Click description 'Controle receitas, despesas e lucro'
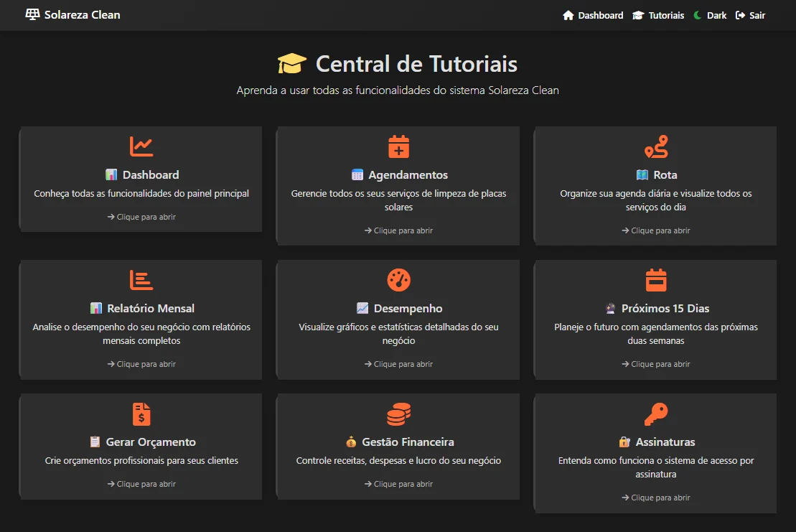This screenshot has width=796, height=532. 398,460
